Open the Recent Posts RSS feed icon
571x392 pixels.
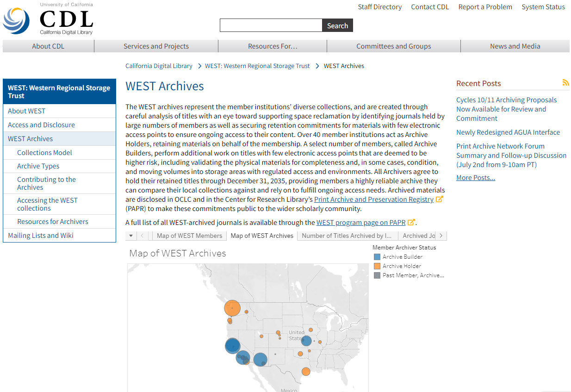point(565,83)
